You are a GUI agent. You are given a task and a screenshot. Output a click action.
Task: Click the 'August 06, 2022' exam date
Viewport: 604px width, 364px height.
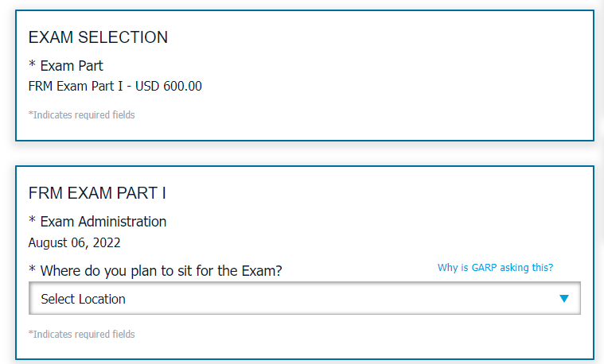click(x=74, y=242)
